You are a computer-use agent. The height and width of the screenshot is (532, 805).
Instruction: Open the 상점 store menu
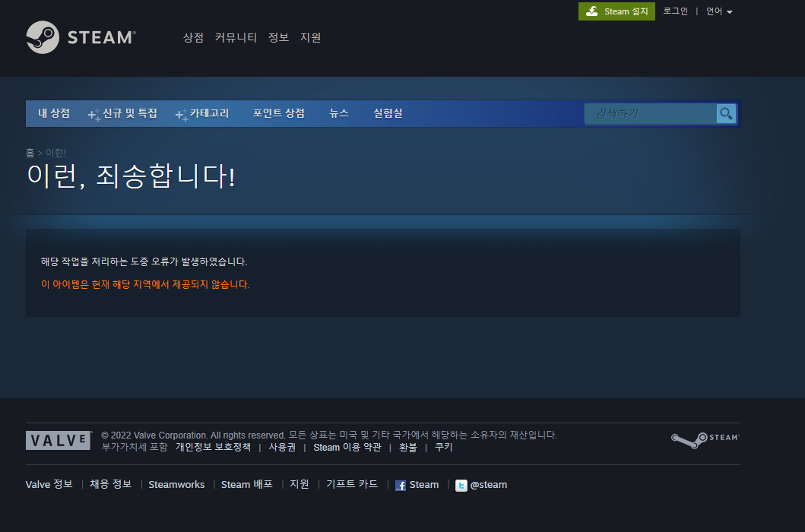pos(193,37)
